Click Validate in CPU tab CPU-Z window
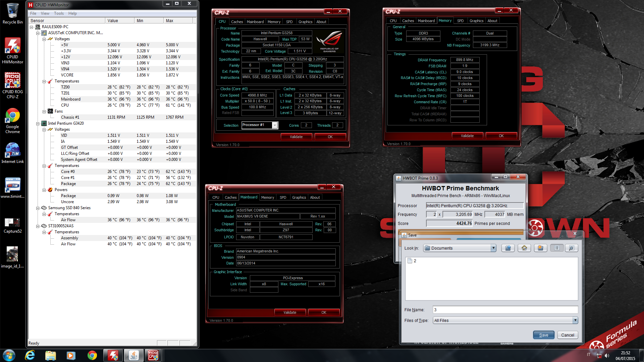 point(296,137)
